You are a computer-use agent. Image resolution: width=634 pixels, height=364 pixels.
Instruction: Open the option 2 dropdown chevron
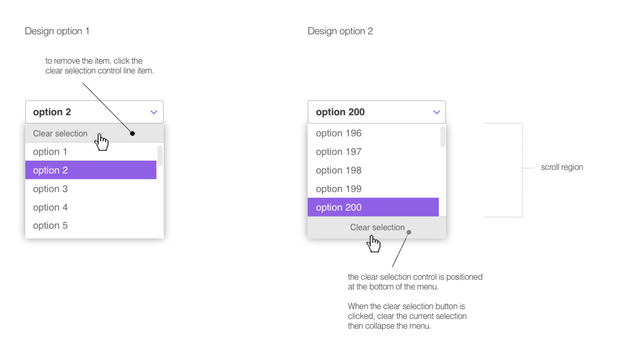pos(153,112)
